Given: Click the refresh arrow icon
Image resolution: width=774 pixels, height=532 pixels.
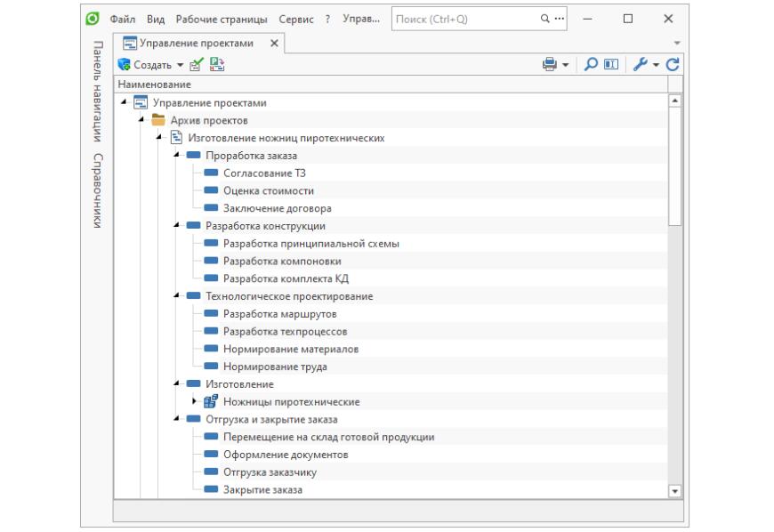Looking at the screenshot, I should [673, 65].
